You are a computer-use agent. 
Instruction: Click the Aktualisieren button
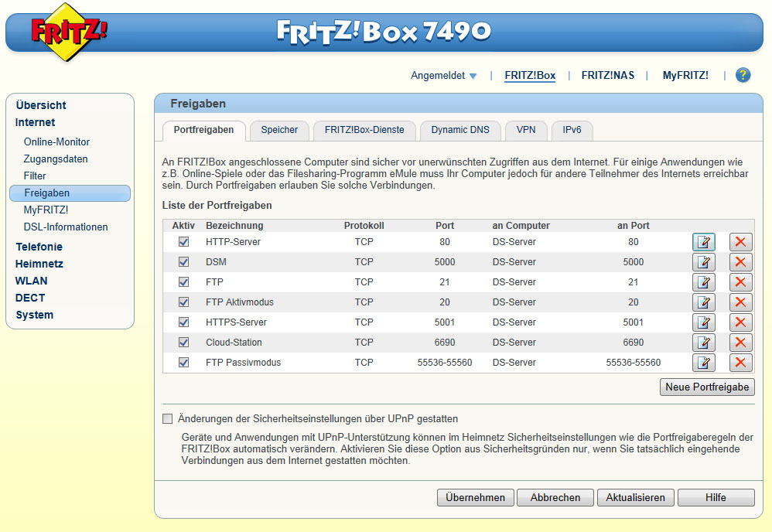point(635,497)
